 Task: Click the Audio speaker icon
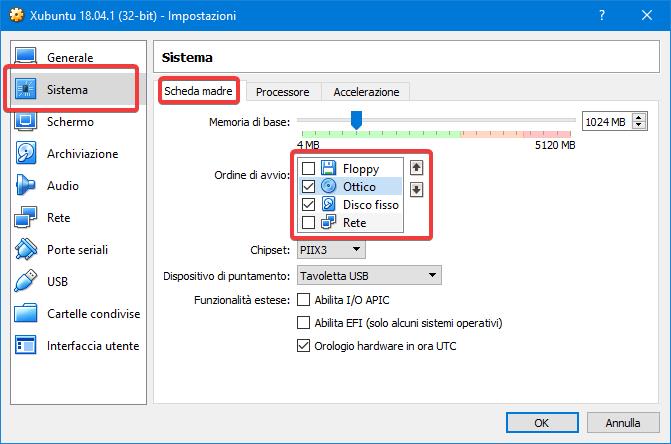coord(25,185)
